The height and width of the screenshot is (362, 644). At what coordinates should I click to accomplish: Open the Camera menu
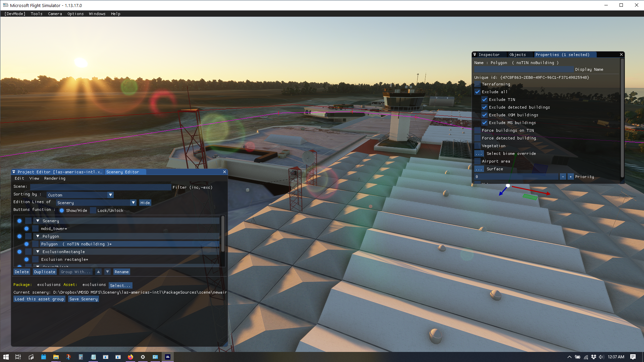tap(55, 14)
